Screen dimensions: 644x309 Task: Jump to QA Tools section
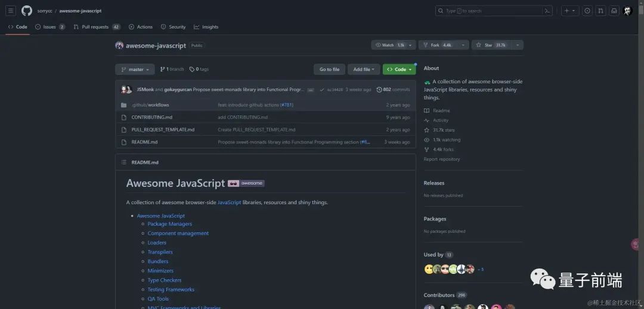click(158, 299)
